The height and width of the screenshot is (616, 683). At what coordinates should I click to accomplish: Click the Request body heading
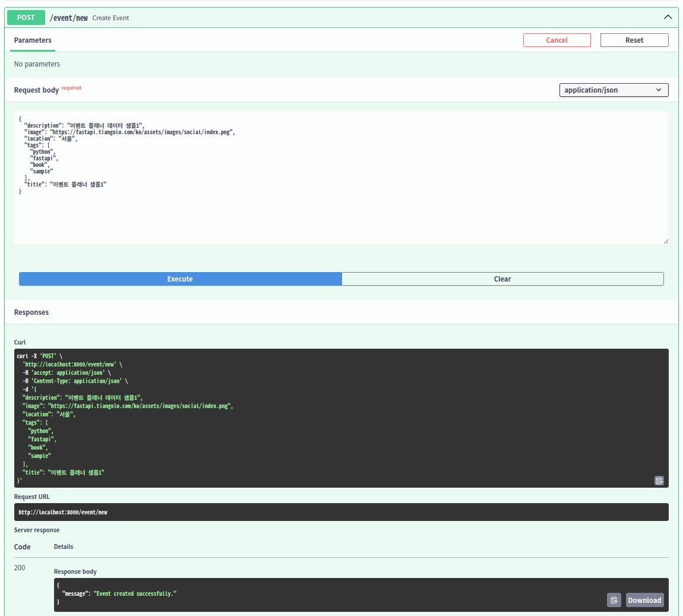point(36,90)
